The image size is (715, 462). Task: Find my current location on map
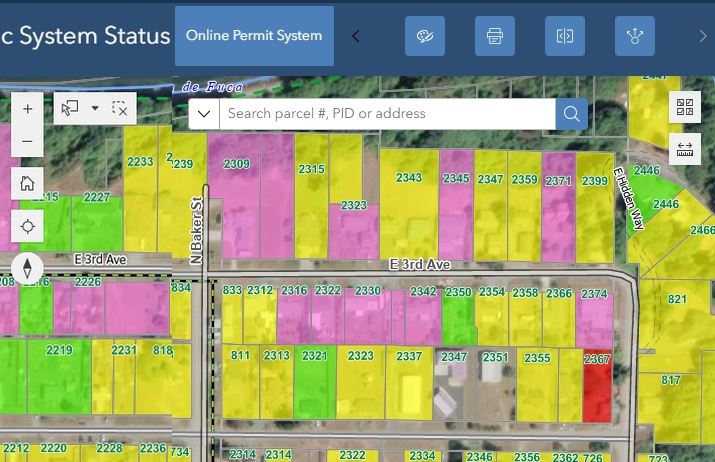tap(27, 226)
